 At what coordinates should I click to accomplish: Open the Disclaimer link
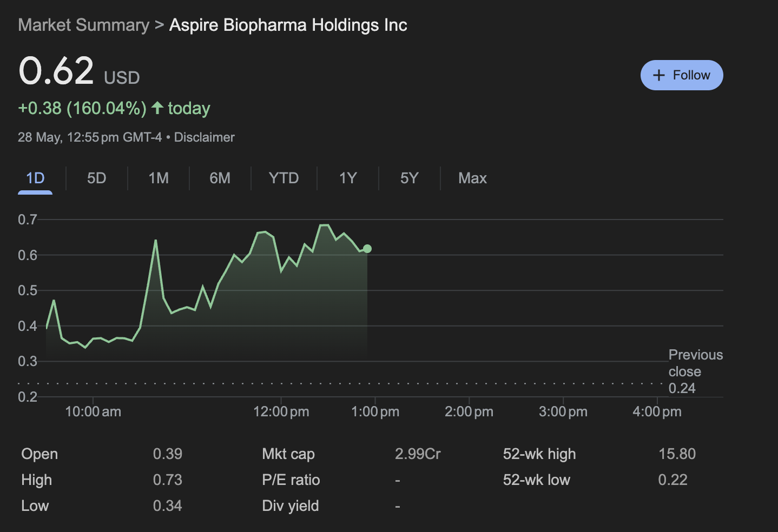click(204, 137)
